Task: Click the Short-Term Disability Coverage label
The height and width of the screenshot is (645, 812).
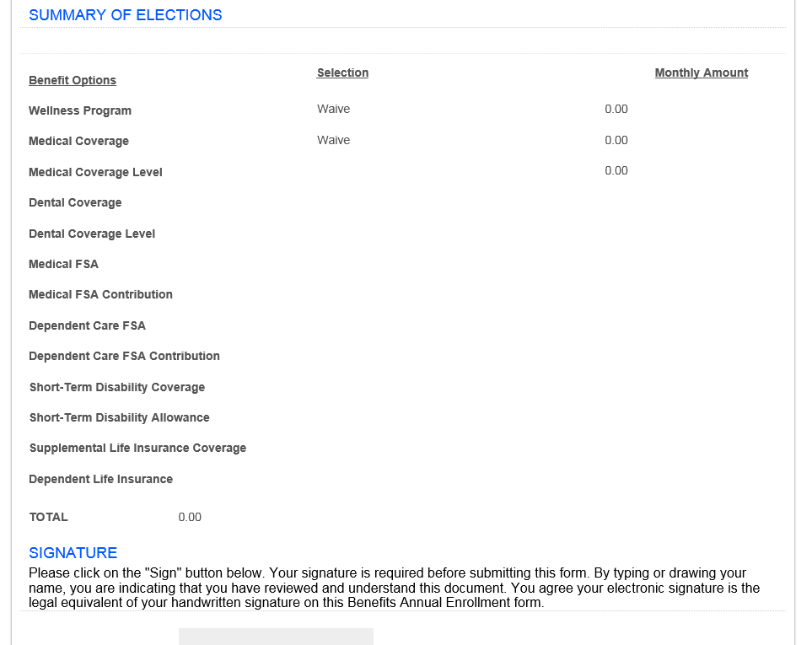Action: pos(117,387)
